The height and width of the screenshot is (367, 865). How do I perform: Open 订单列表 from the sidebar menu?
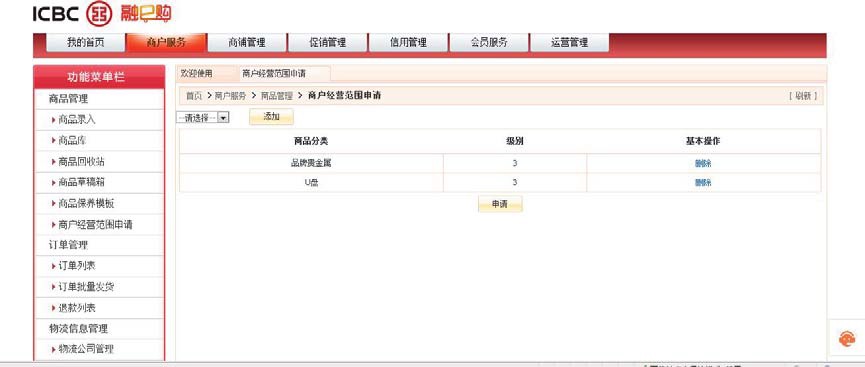77,266
